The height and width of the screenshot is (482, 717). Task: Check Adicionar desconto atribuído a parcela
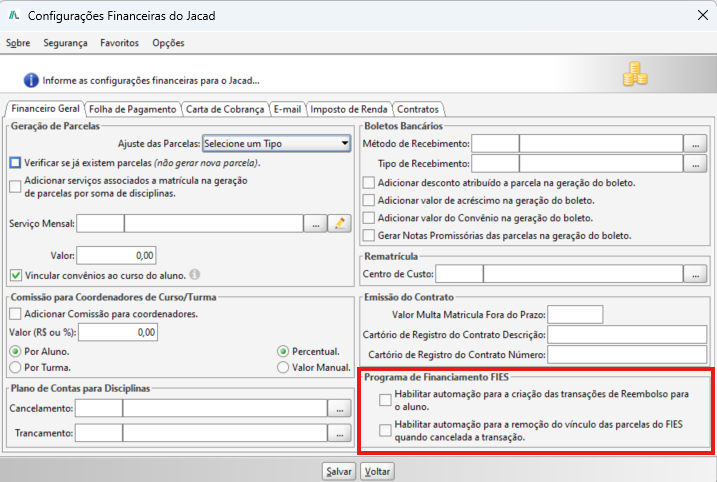point(369,182)
